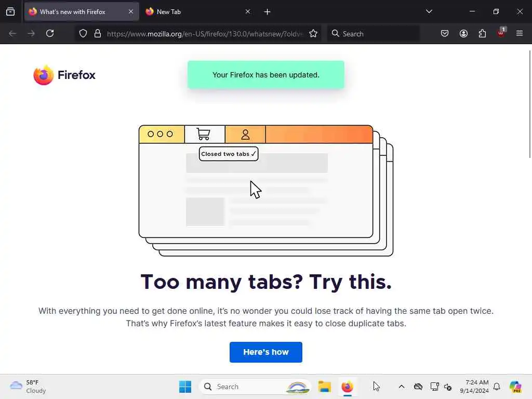Image resolution: width=532 pixels, height=399 pixels.
Task: Switch to the What's new with Firefox tab
Action: pyautogui.click(x=82, y=11)
